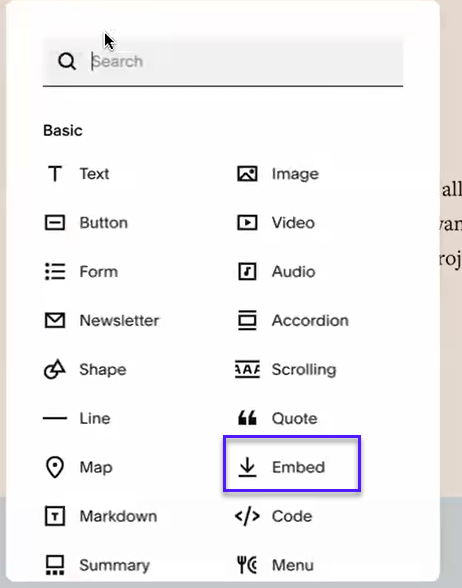This screenshot has height=588, width=462.
Task: Select the Summary block option
Action: (98, 565)
